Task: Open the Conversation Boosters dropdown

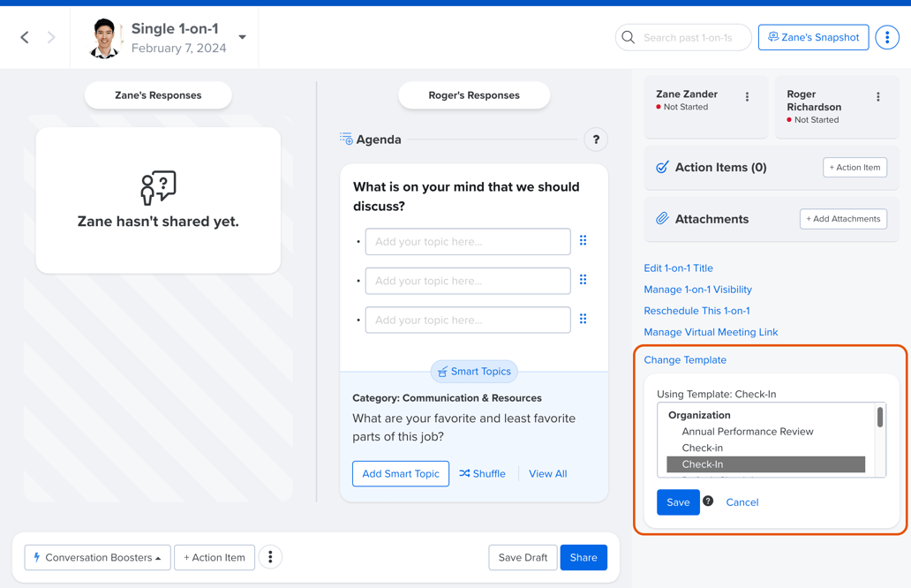Action: coord(97,557)
